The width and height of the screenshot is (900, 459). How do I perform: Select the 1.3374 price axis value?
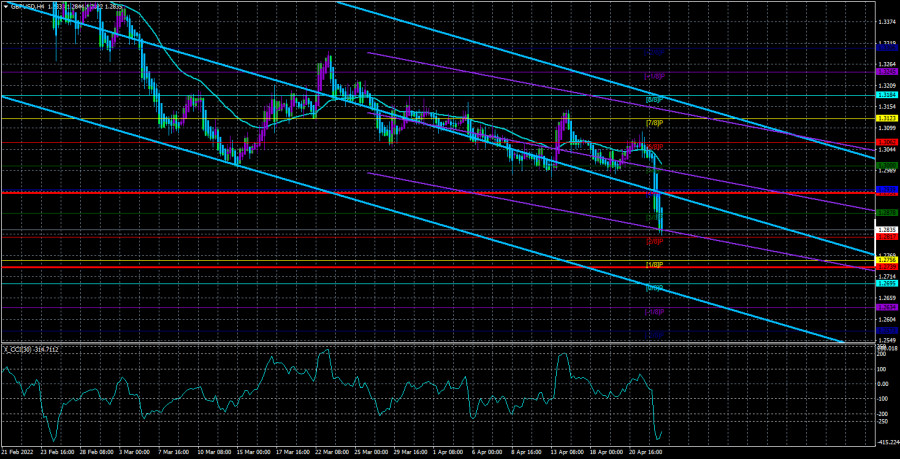(x=887, y=22)
